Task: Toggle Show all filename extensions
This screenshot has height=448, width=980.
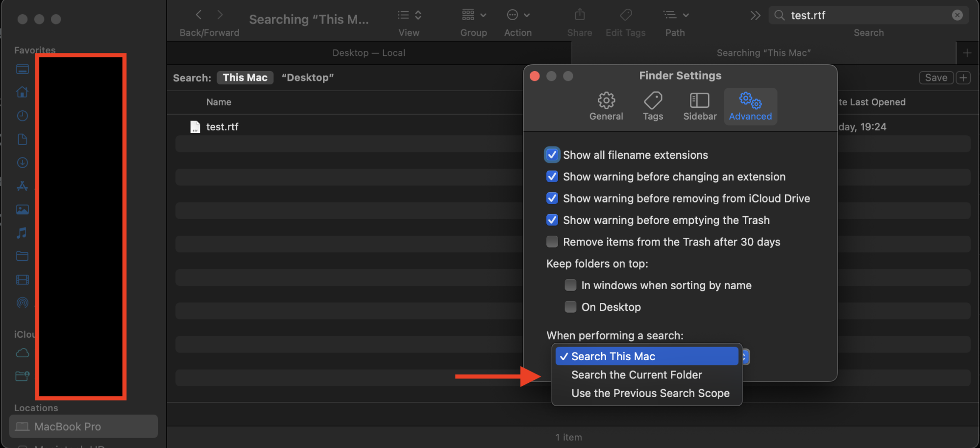Action: tap(552, 155)
